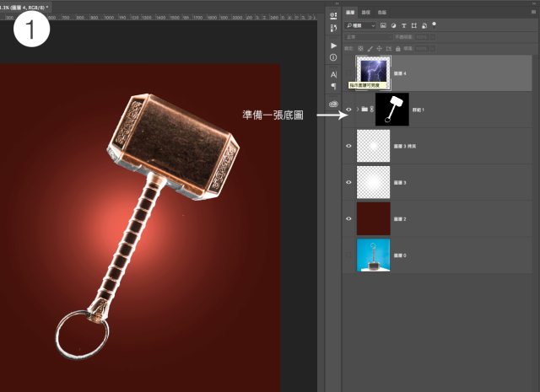Click the pixel layer filter icon
Image resolution: width=540 pixels, height=392 pixels.
pyautogui.click(x=383, y=26)
